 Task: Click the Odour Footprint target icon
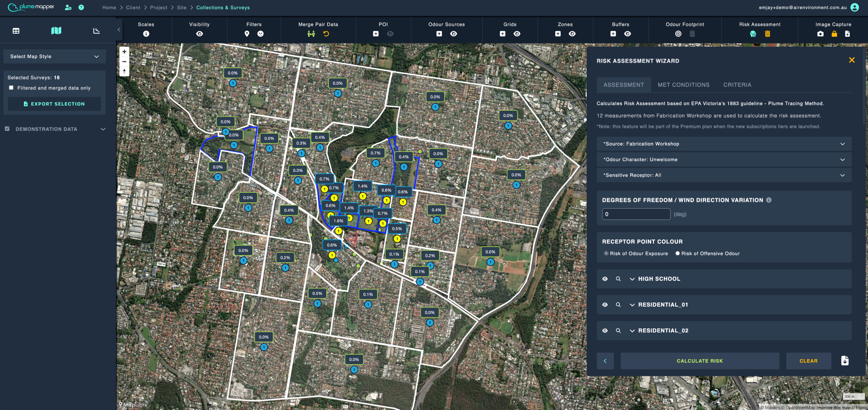pyautogui.click(x=678, y=34)
